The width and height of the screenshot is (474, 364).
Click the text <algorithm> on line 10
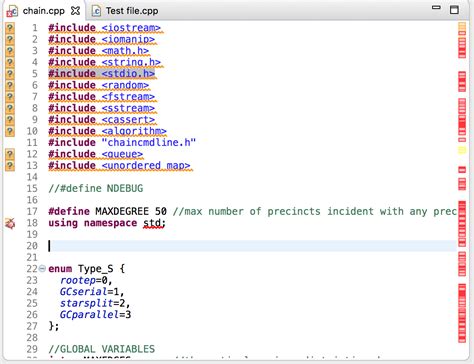[x=134, y=131]
